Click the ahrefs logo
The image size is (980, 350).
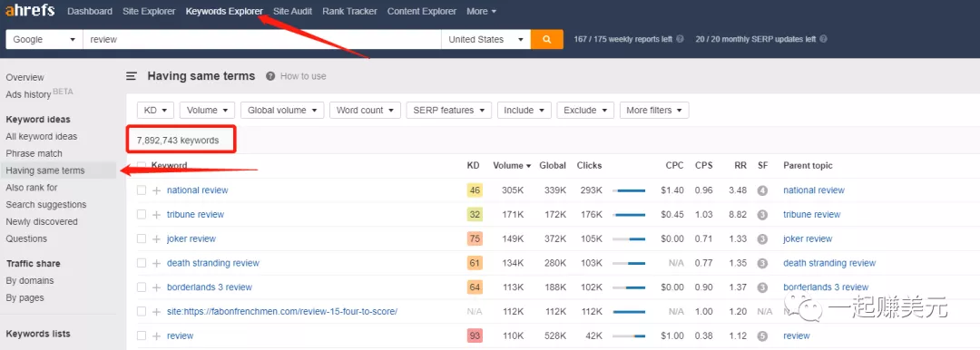coord(30,11)
